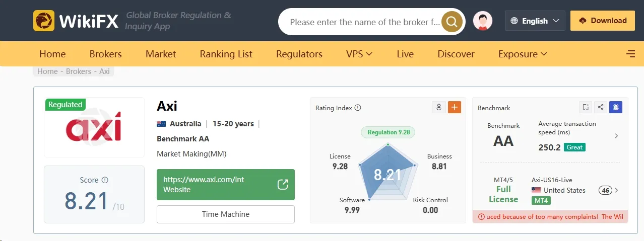644x241 pixels.
Task: Expand the VPS dropdown menu
Action: pyautogui.click(x=359, y=54)
